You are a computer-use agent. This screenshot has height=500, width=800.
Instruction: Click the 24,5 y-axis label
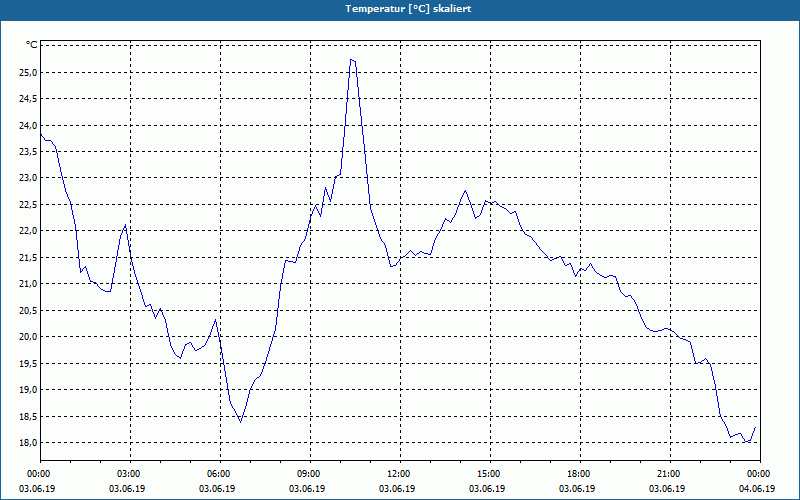(x=28, y=99)
